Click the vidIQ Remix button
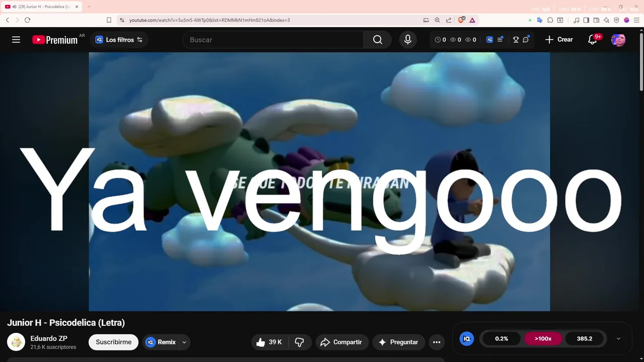 pyautogui.click(x=160, y=342)
